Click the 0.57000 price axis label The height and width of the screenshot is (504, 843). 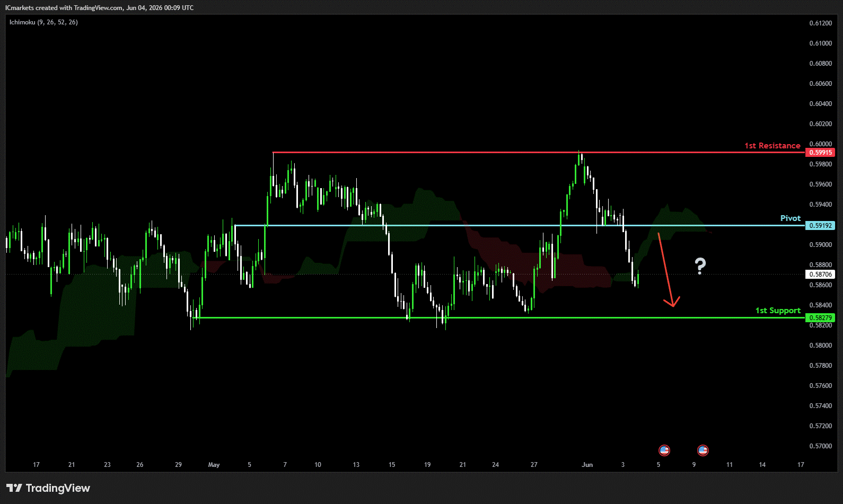pyautogui.click(x=821, y=446)
